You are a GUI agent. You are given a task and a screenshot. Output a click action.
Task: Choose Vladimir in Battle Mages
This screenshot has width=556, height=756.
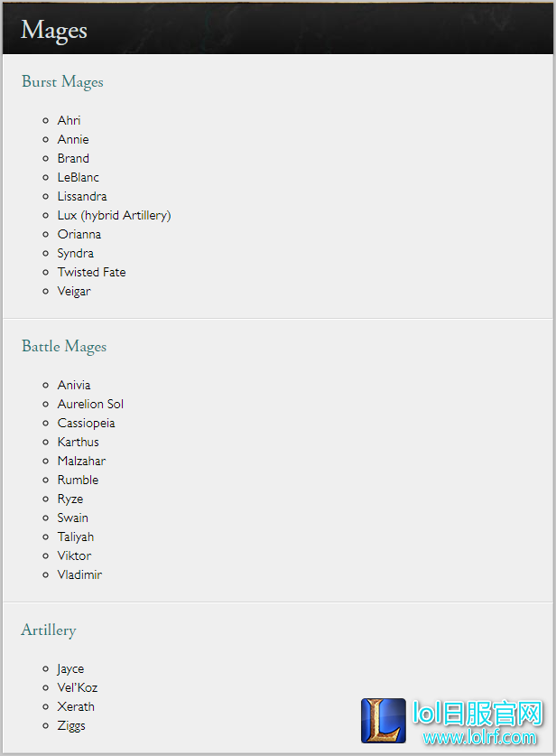(x=79, y=574)
